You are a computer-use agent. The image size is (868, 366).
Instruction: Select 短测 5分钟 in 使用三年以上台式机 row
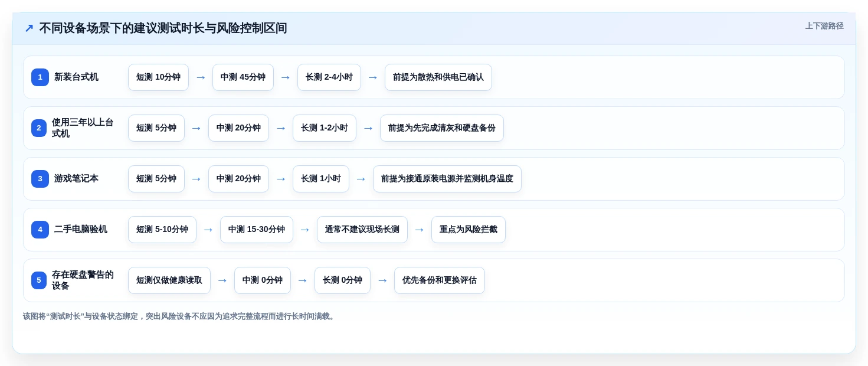coord(156,128)
